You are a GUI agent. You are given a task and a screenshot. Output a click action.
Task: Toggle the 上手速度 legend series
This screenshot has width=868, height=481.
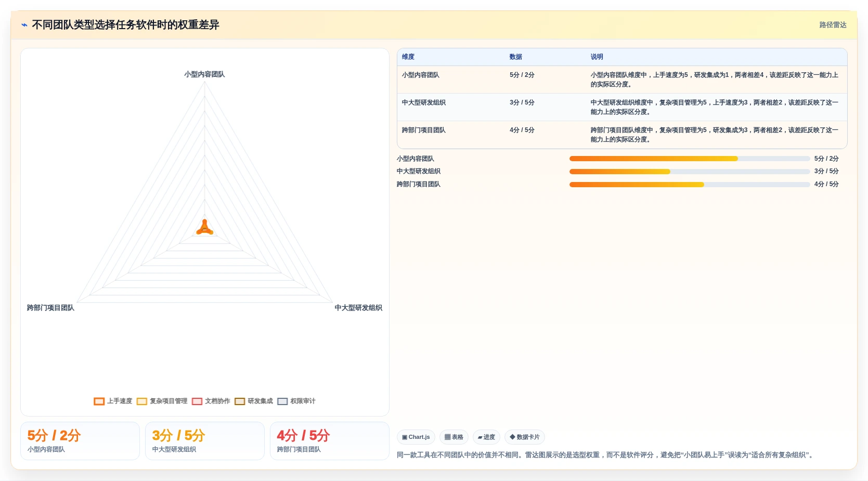point(113,401)
